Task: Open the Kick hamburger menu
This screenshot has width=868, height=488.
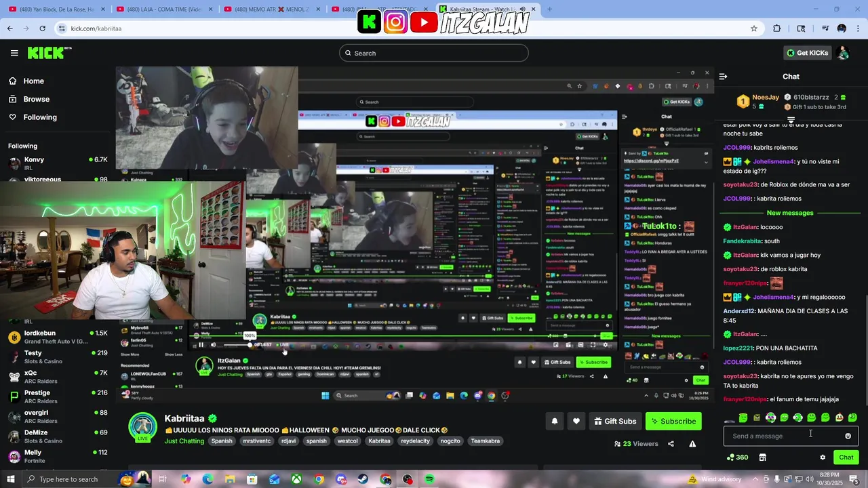Action: point(14,53)
